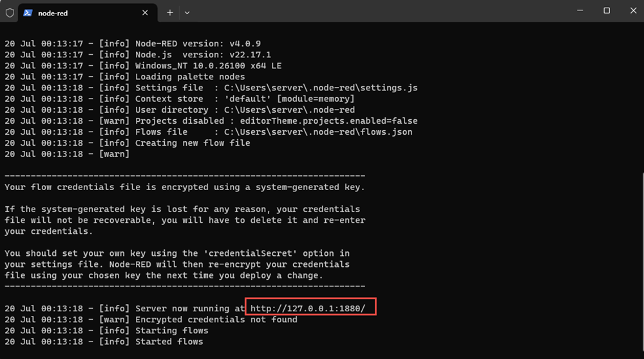Expand the terminal profiles dropdown chevron

pos(187,13)
